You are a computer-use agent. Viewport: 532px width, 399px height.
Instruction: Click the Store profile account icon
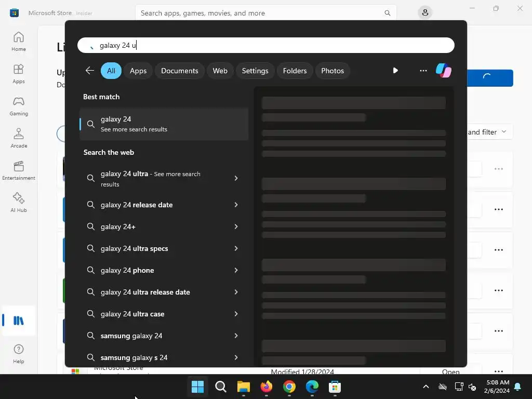pos(425,13)
